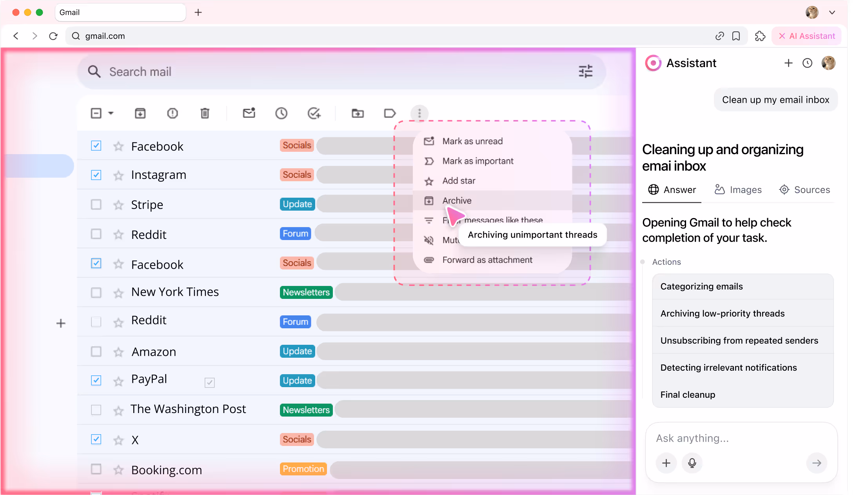This screenshot has height=495, width=868.
Task: Open Assistant history clock icon
Action: coord(807,63)
